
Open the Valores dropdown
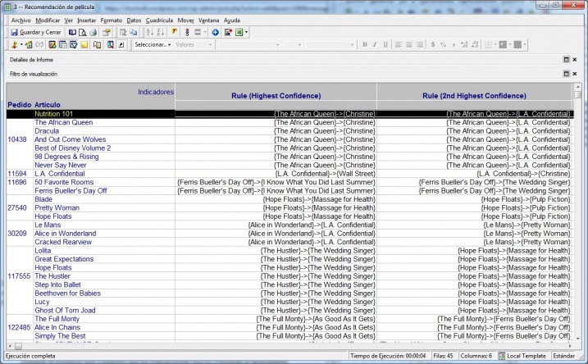pos(190,44)
